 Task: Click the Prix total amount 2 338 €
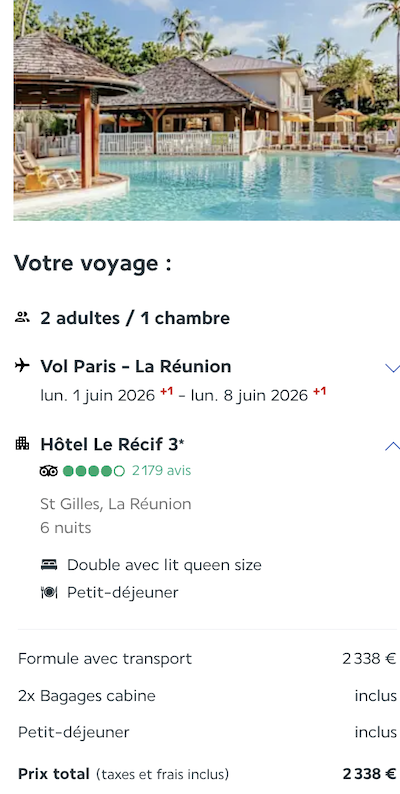pyautogui.click(x=370, y=774)
